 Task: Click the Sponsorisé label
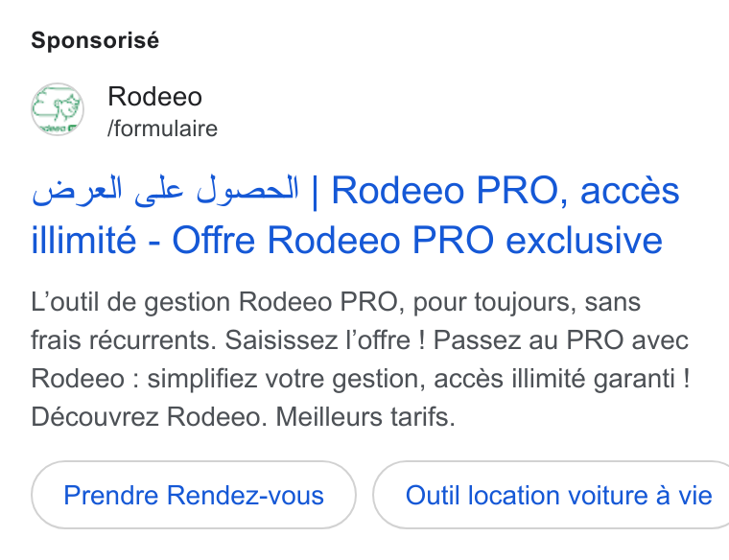95,40
